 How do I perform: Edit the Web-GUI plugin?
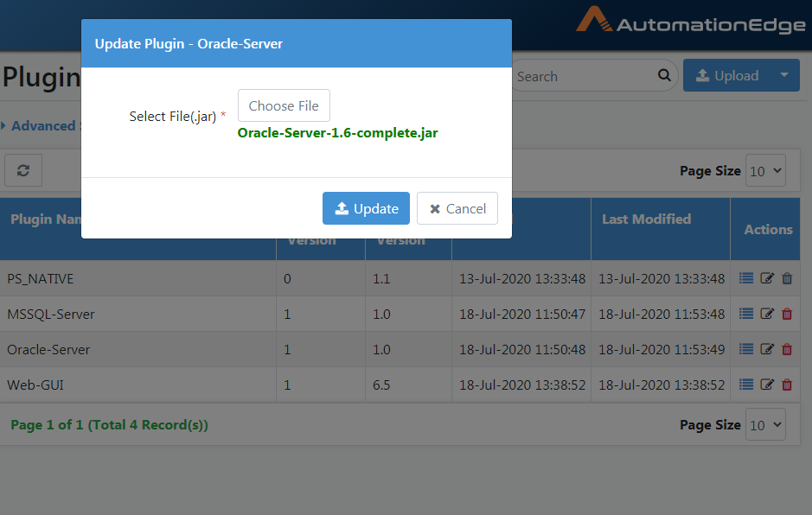pyautogui.click(x=767, y=384)
